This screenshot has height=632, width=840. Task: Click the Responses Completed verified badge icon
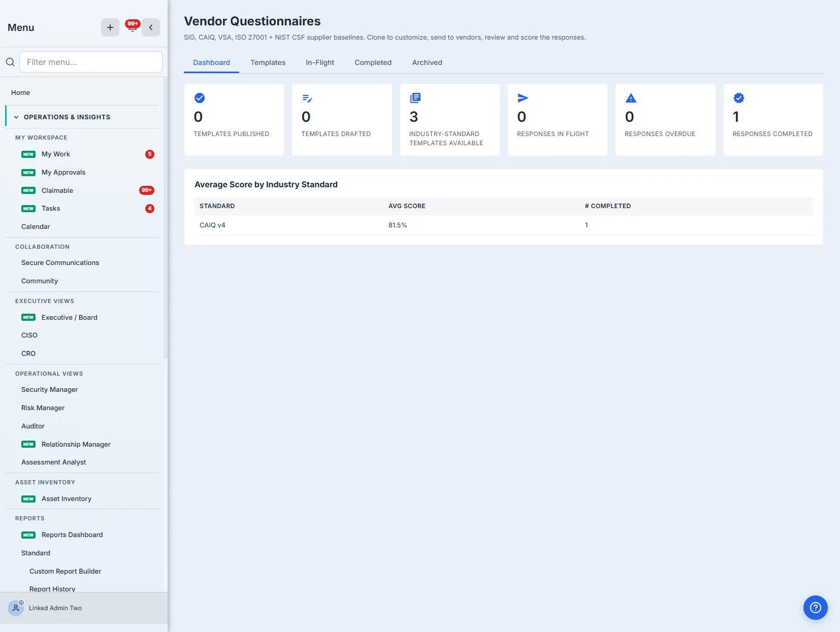tap(739, 98)
